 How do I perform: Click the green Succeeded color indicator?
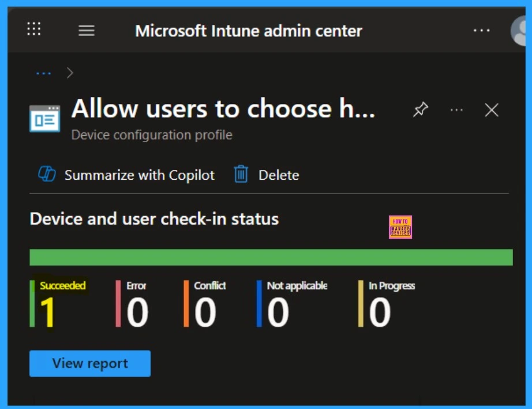click(32, 304)
